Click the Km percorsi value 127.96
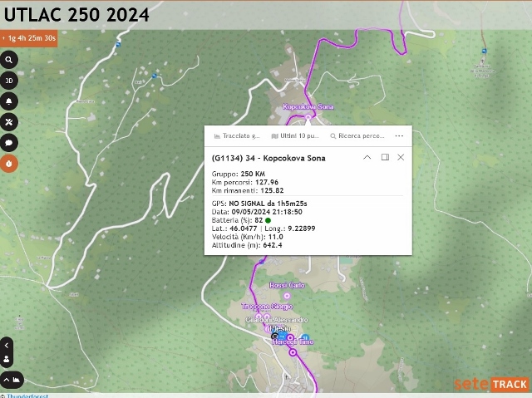This screenshot has height=398, width=532. pyautogui.click(x=267, y=183)
